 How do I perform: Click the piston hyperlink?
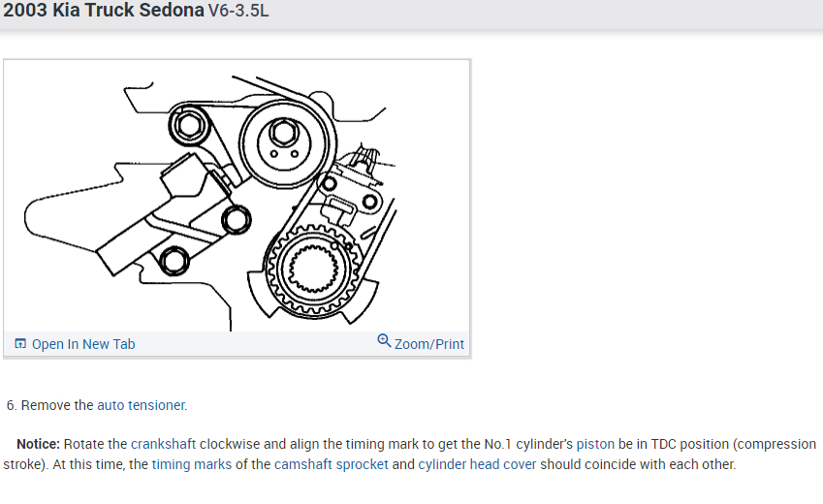tap(595, 444)
